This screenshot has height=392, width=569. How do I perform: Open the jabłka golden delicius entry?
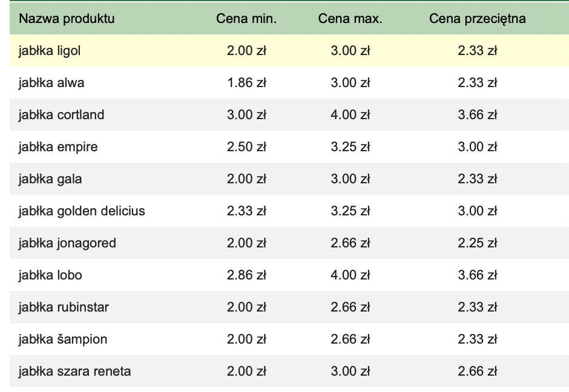pos(82,211)
